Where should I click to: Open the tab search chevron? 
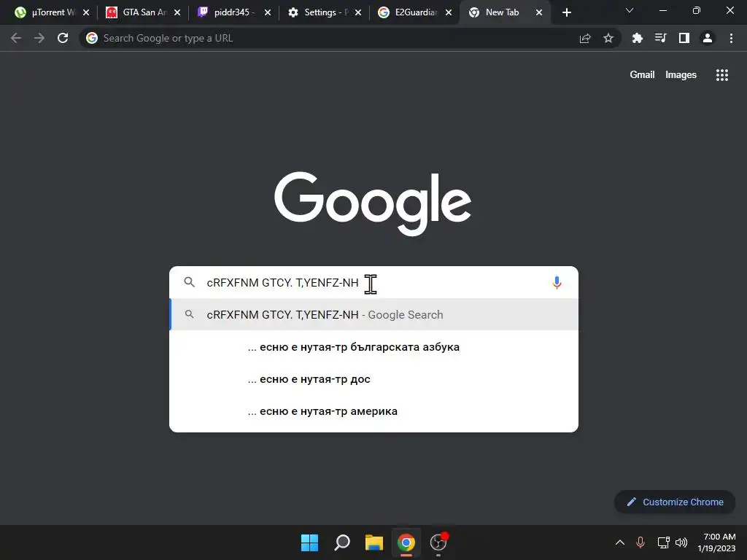(630, 10)
